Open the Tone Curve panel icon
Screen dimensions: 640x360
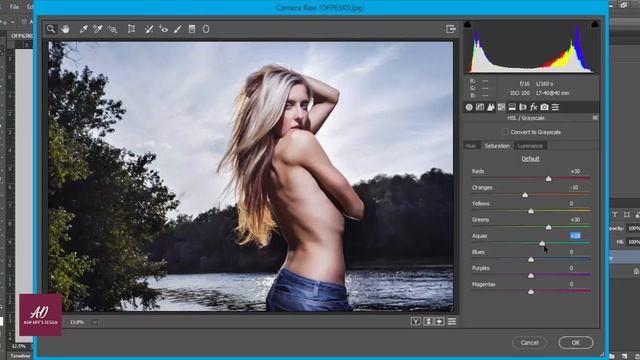pos(480,107)
